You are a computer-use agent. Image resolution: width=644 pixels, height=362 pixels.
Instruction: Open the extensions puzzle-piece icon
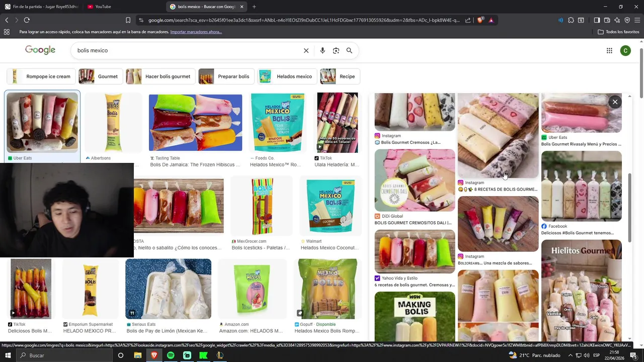pos(571,20)
